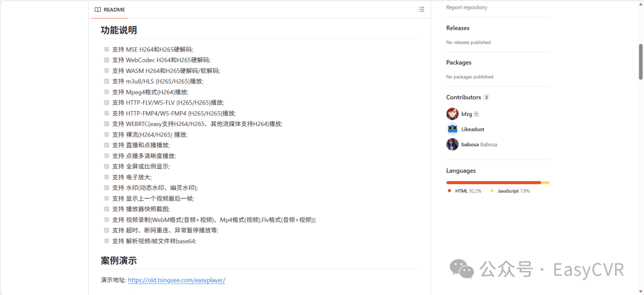Toggle checkbox for WASM H264和H265硬解码/软解码
Viewport: 644px width, 295px height.
[106, 71]
